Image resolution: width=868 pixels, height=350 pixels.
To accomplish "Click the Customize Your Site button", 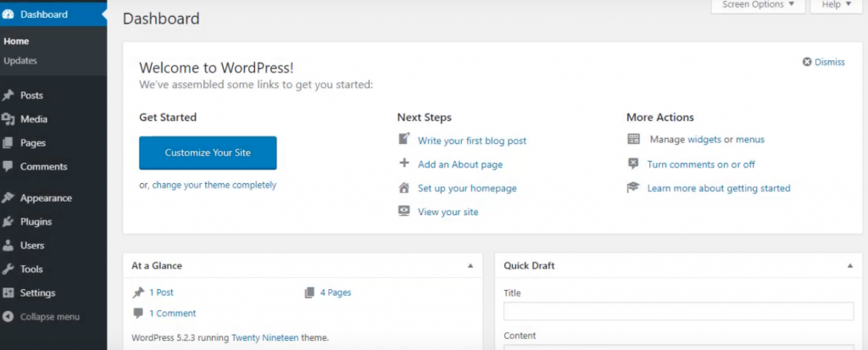I will (208, 153).
